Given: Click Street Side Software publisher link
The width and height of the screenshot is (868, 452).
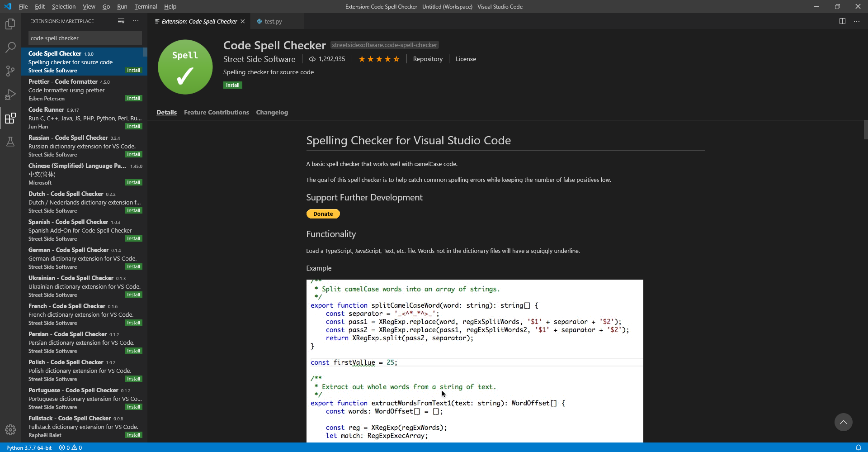Looking at the screenshot, I should (x=259, y=59).
